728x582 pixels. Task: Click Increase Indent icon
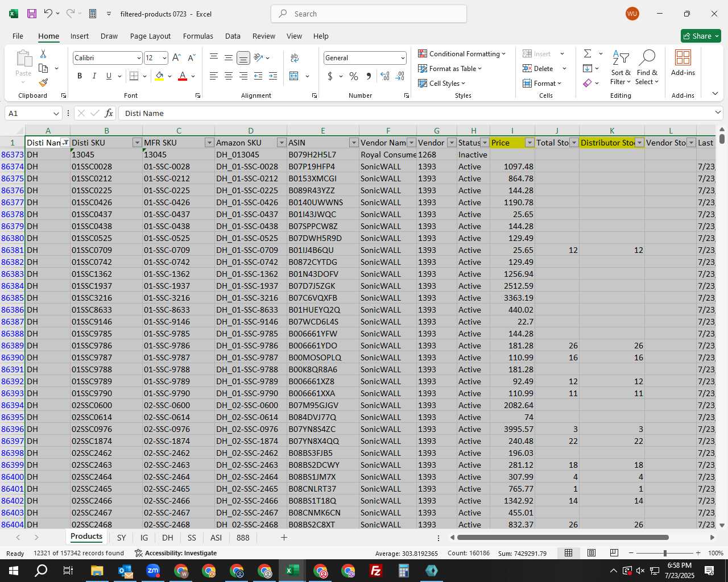273,76
